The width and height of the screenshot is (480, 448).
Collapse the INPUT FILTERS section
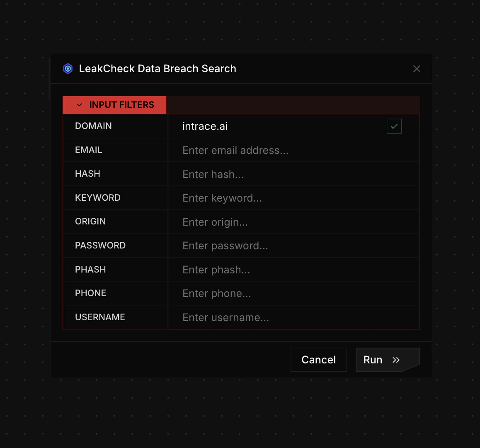[x=114, y=105]
